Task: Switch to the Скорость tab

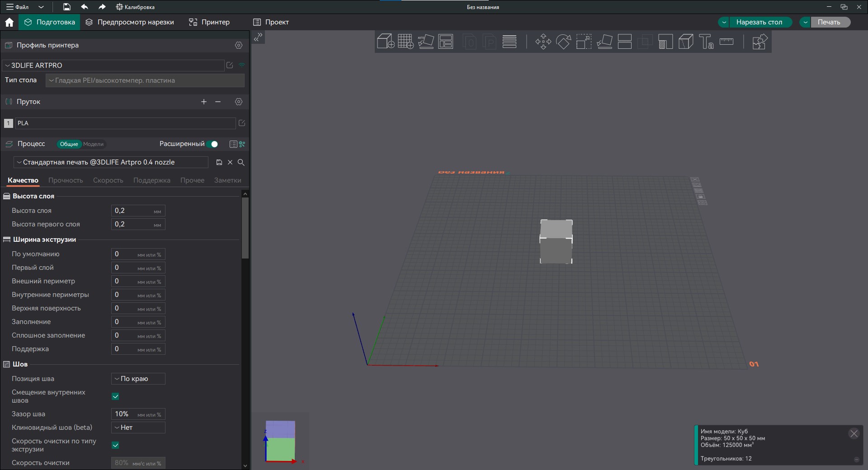Action: [x=108, y=180]
